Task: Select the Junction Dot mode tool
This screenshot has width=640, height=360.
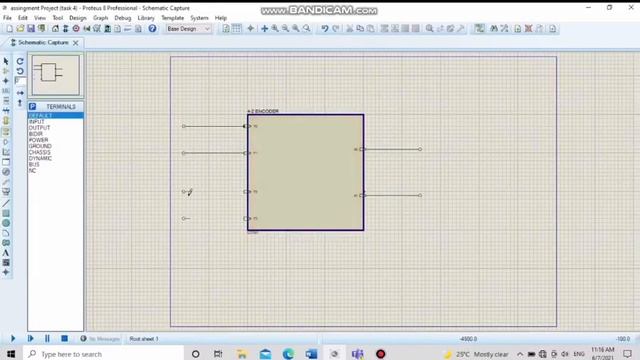Action: pyautogui.click(x=6, y=81)
